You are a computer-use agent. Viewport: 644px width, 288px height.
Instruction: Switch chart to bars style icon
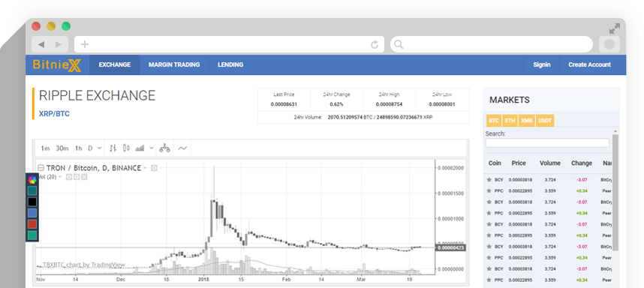coord(113,148)
